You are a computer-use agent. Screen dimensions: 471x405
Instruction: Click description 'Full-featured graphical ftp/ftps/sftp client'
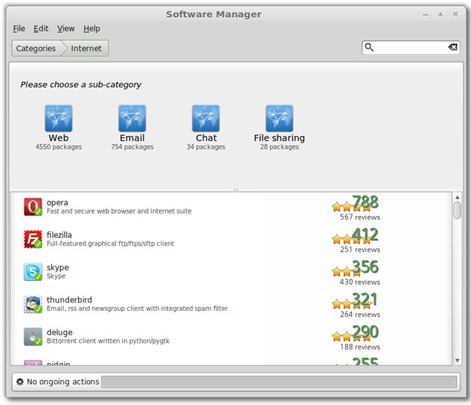[110, 244]
